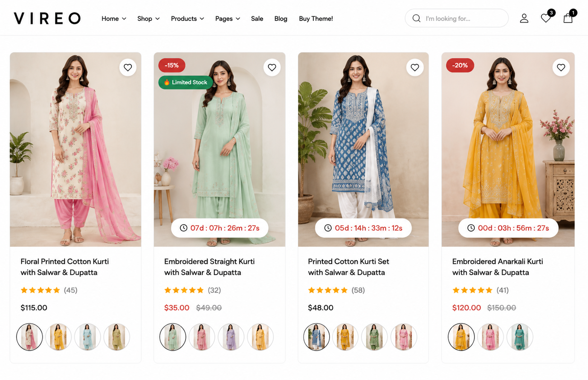Open the wishlist heart icon in header

tap(546, 18)
